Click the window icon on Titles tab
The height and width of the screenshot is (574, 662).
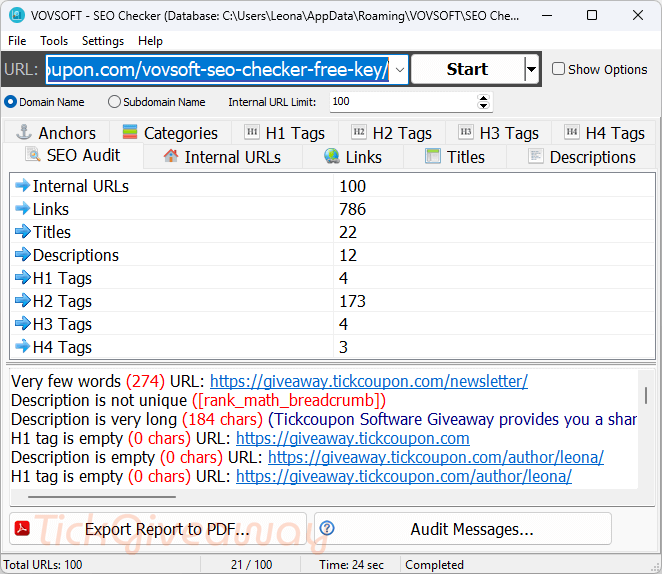433,156
